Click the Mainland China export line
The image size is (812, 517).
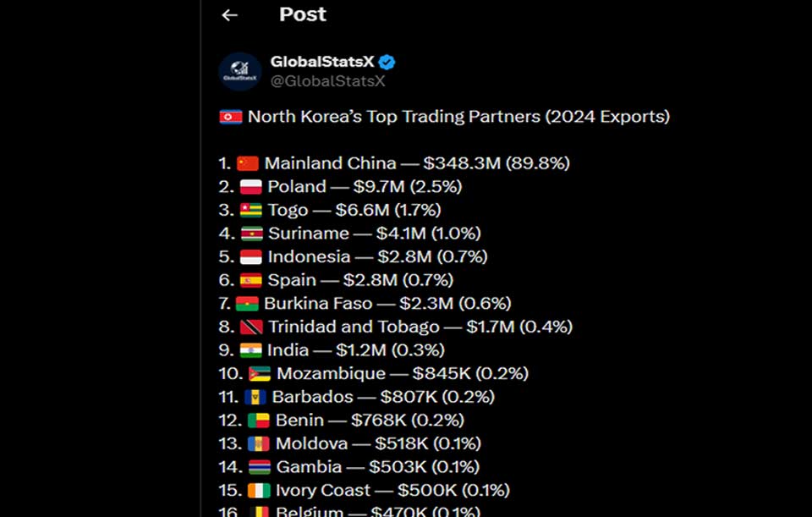pyautogui.click(x=394, y=163)
